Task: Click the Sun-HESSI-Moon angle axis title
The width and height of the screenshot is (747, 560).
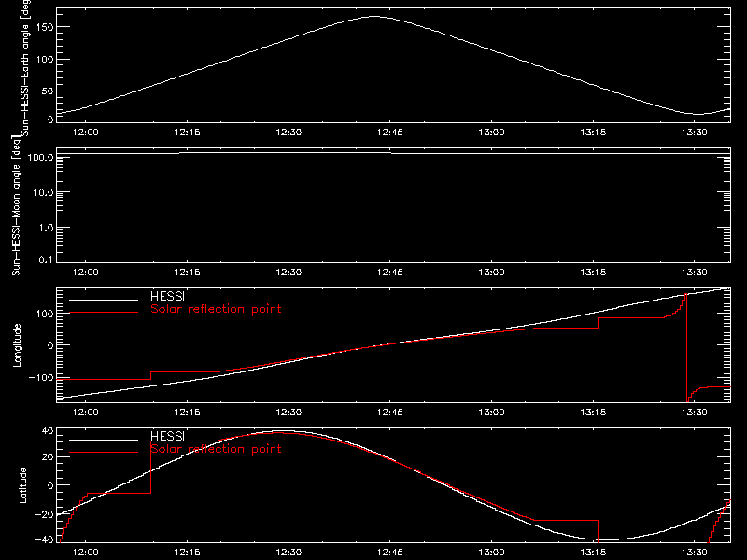Action: click(17, 206)
